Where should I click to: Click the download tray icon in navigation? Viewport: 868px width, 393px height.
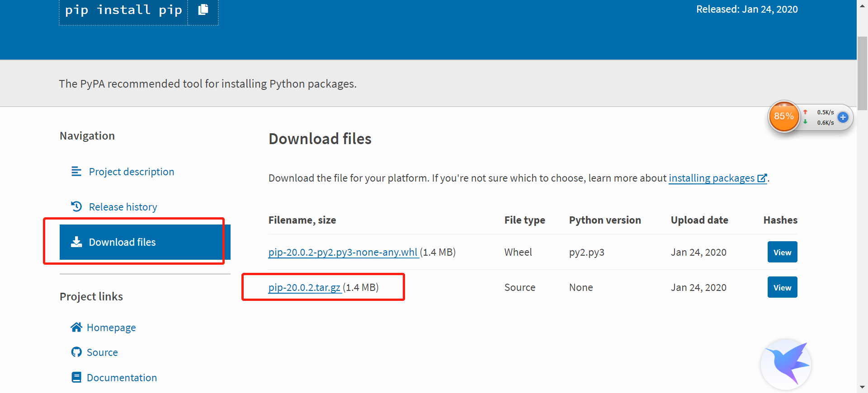[x=76, y=242]
